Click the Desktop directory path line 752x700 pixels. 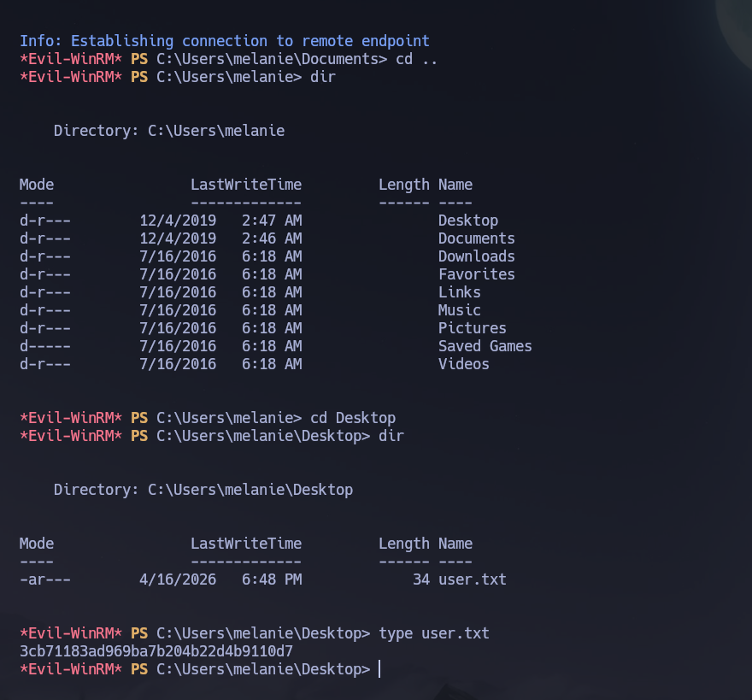click(x=203, y=489)
